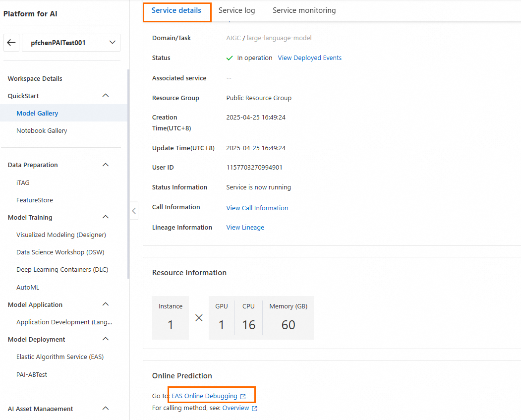Viewport: 521px width, 420px height.
Task: Click the Creation Time value 2025-04-25 16:49:24
Action: [255, 118]
